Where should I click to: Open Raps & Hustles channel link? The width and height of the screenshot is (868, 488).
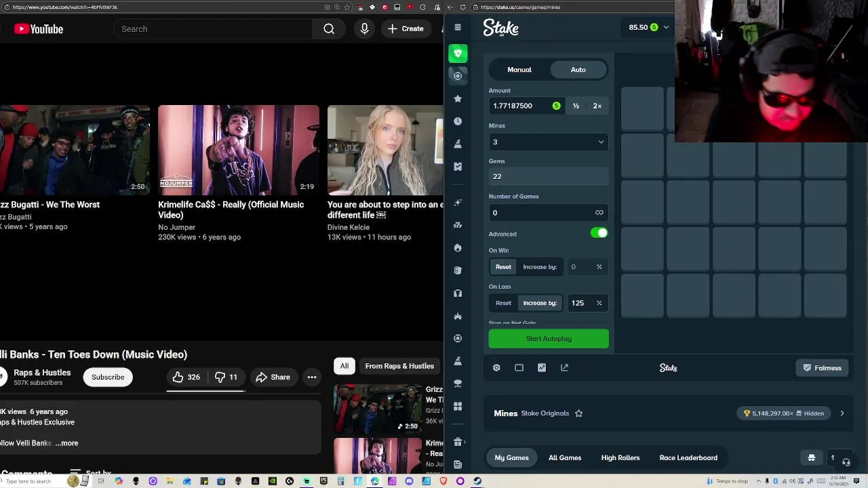tap(42, 373)
